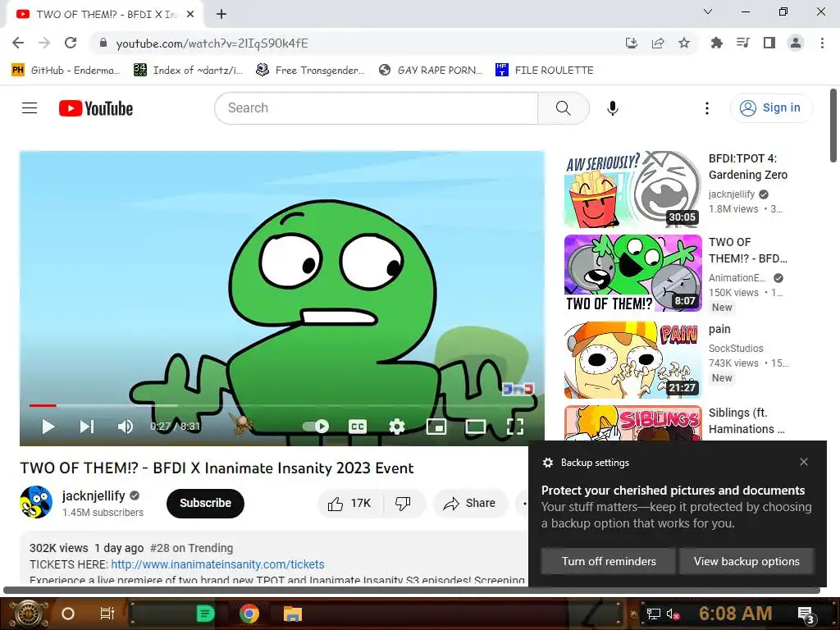Open GitHub - Enderma... bookmark
Screen dimensions: 840x630
(66, 71)
